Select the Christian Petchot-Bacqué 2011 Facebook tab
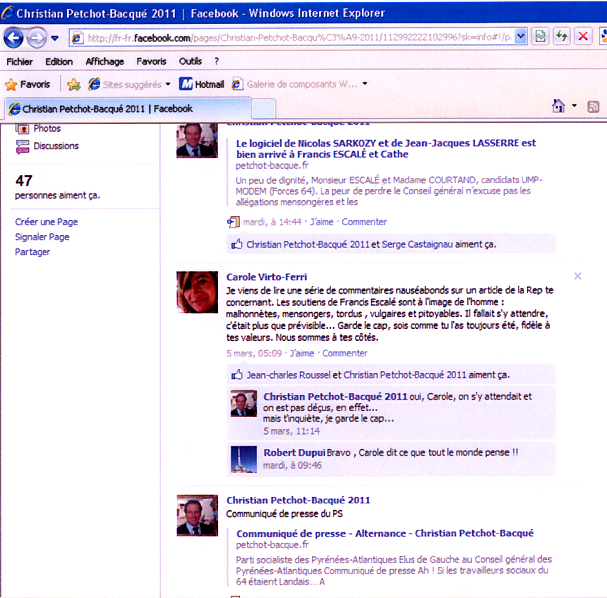The width and height of the screenshot is (607, 598). click(128, 109)
